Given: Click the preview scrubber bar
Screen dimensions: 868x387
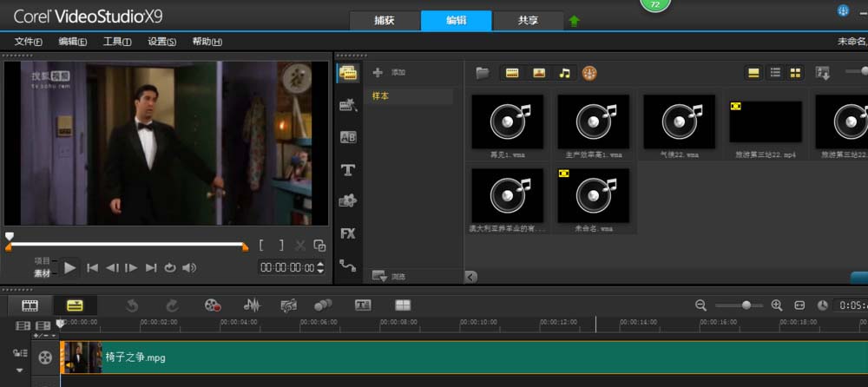Looking at the screenshot, I should click(127, 244).
